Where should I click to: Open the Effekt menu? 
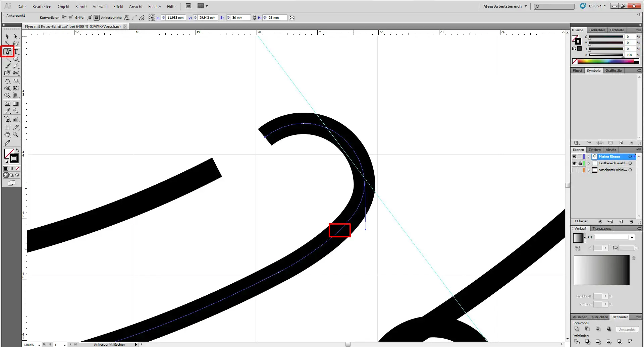pyautogui.click(x=118, y=6)
